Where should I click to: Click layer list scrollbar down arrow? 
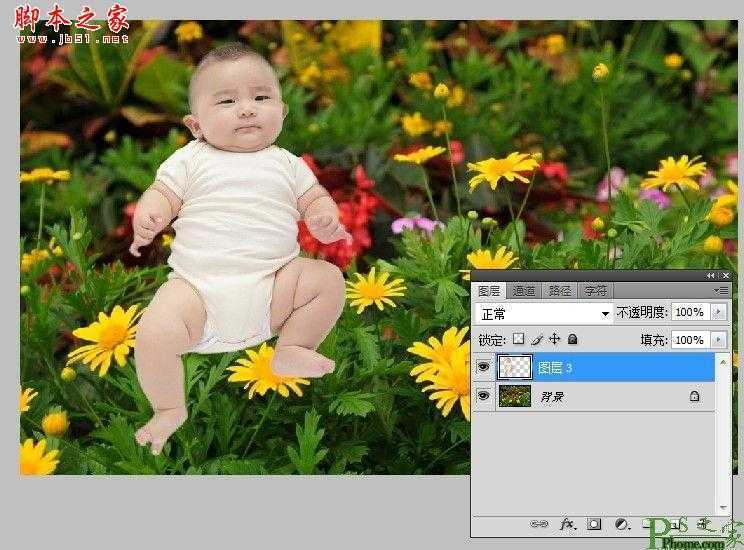tap(723, 507)
